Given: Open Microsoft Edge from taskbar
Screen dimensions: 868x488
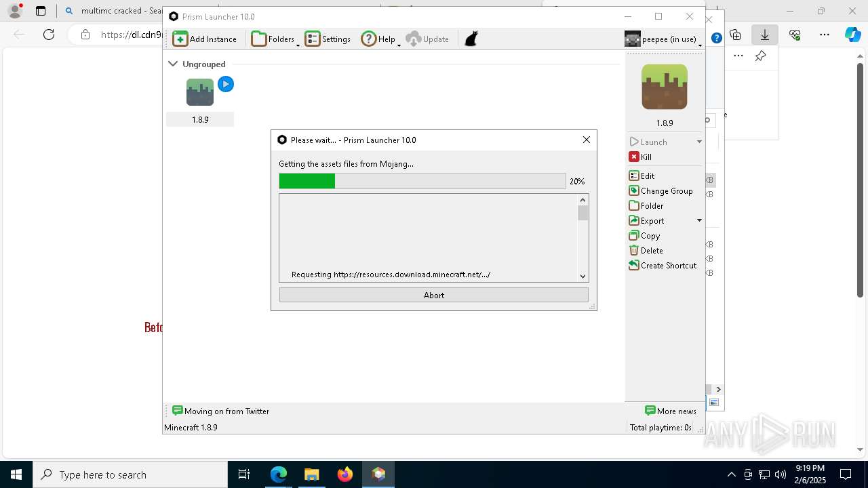Looking at the screenshot, I should (x=279, y=474).
